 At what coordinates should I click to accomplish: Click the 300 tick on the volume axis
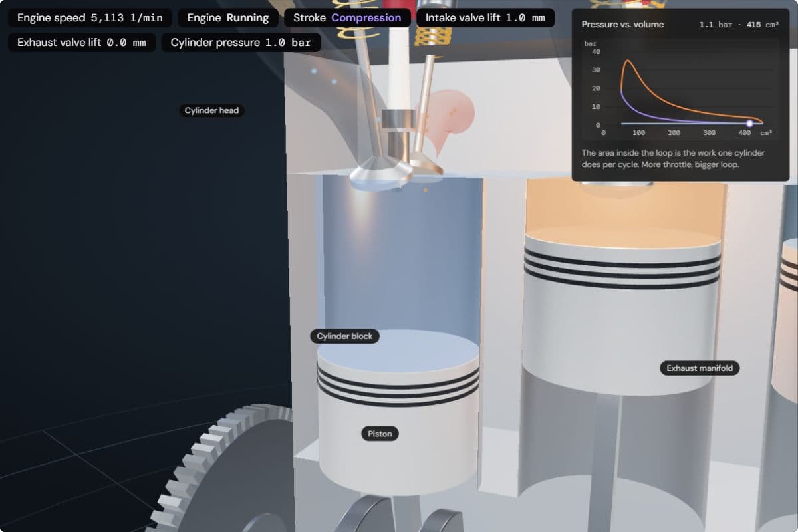(710, 133)
